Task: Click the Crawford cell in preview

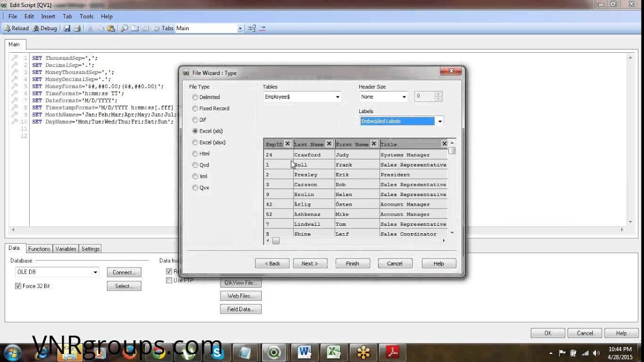Action: (313, 155)
